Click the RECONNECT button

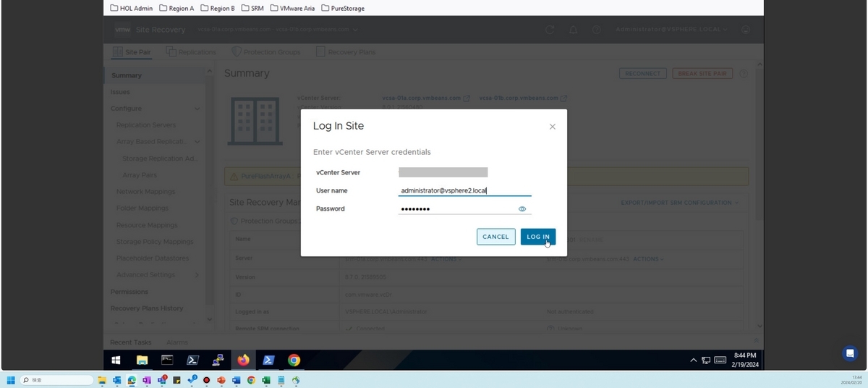coord(642,74)
